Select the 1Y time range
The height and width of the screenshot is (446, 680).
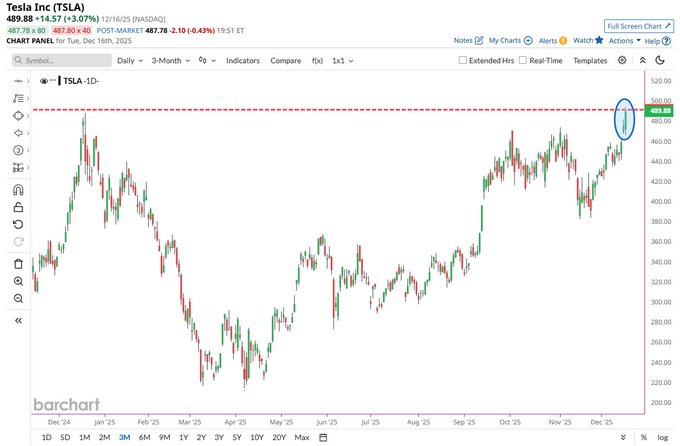click(184, 437)
